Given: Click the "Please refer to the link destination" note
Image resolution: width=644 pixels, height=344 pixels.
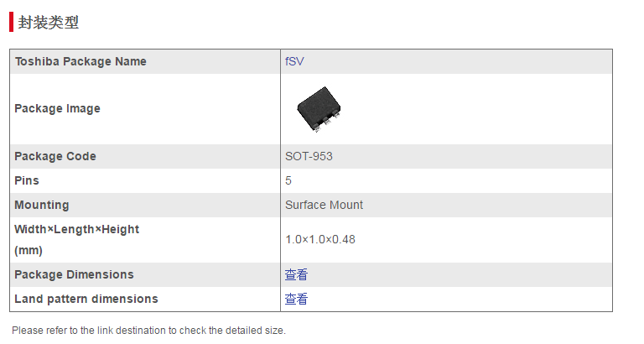Looking at the screenshot, I should 148,330.
